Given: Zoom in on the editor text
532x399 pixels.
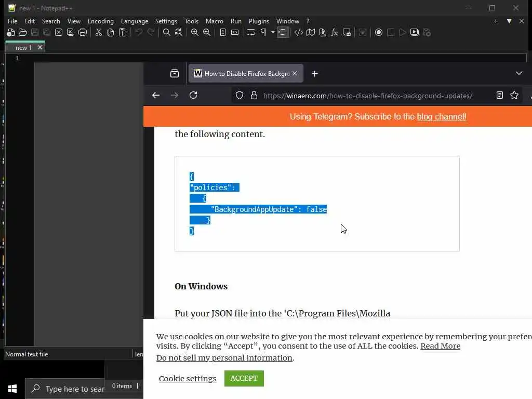Looking at the screenshot, I should [195, 33].
